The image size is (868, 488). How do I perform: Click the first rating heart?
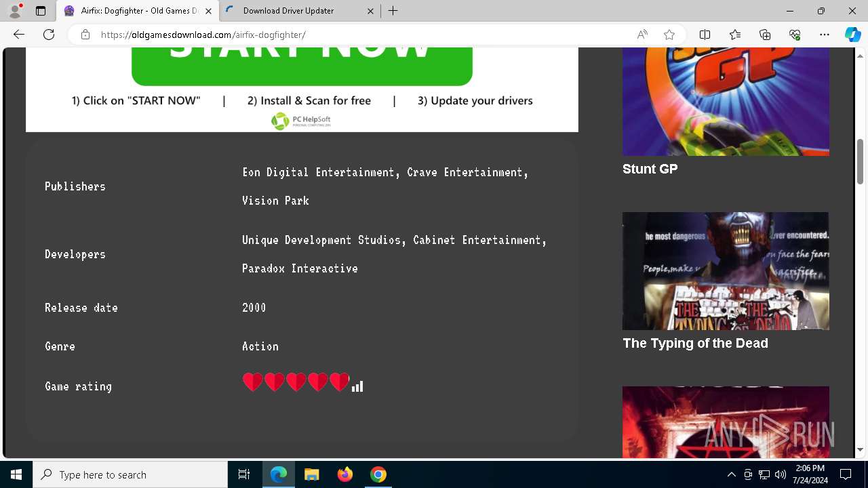pyautogui.click(x=252, y=382)
